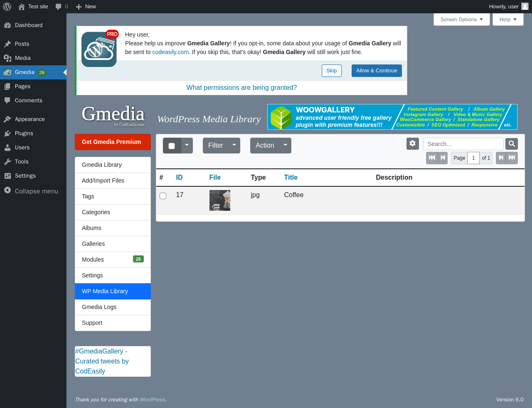The image size is (532, 408).
Task: Open Gmedia Library menu item
Action: coord(113,165)
